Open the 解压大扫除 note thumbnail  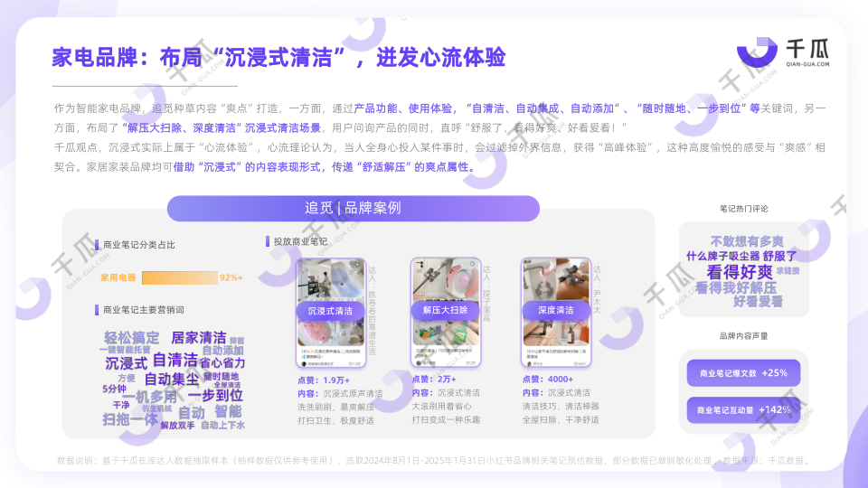[x=446, y=312]
